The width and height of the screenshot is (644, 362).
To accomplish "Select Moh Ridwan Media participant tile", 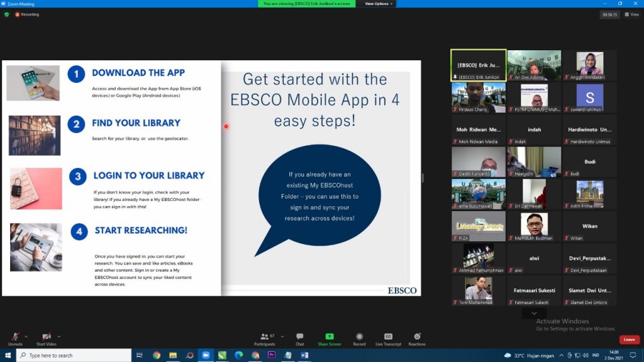I will 479,129.
